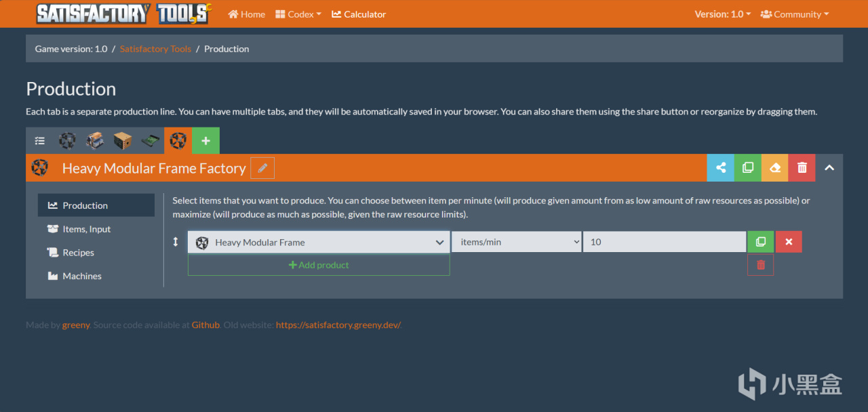Viewport: 868px width, 412px height.
Task: Collapse the Heavy Modular Frame Factory panel
Action: (829, 167)
